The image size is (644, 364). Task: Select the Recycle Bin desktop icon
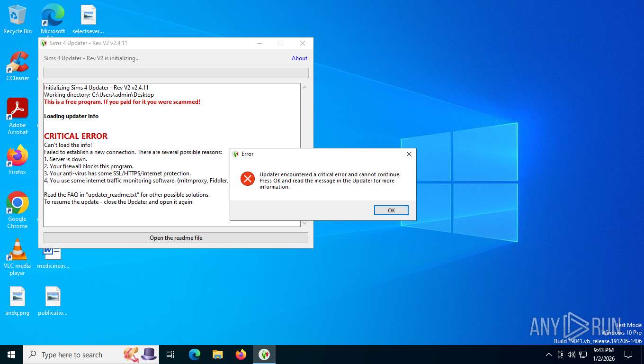coord(18,19)
